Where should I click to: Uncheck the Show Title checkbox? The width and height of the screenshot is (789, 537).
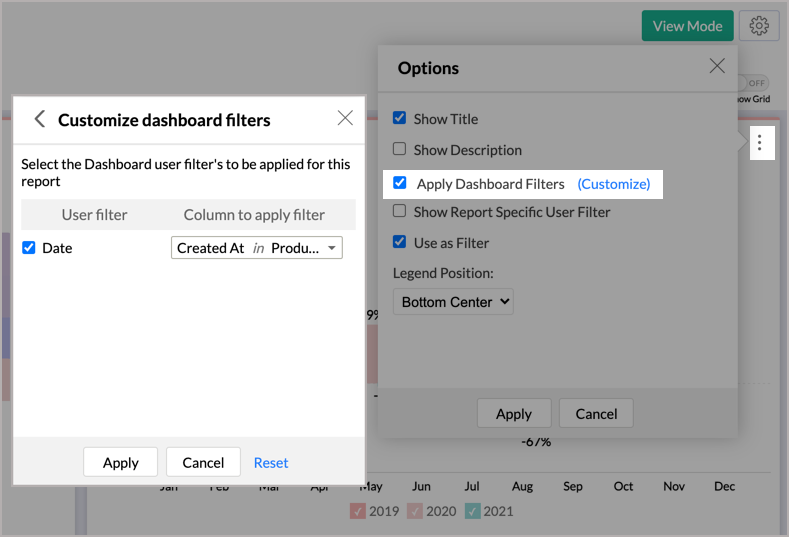(400, 118)
